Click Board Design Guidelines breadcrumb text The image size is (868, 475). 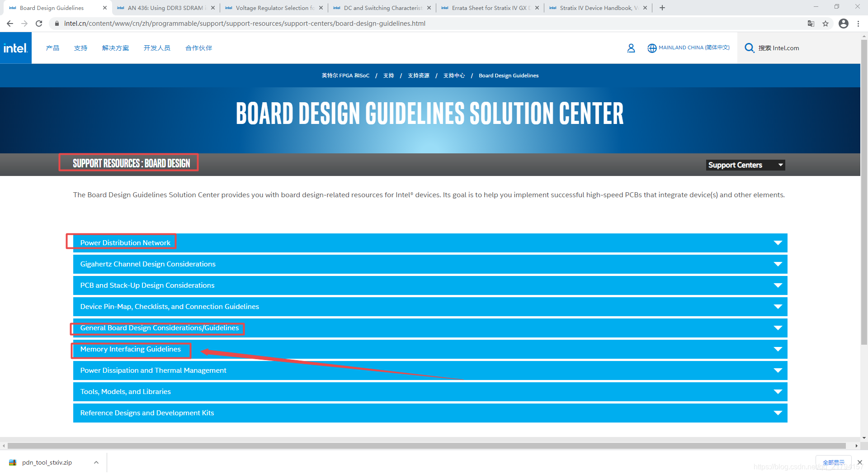pyautogui.click(x=509, y=76)
